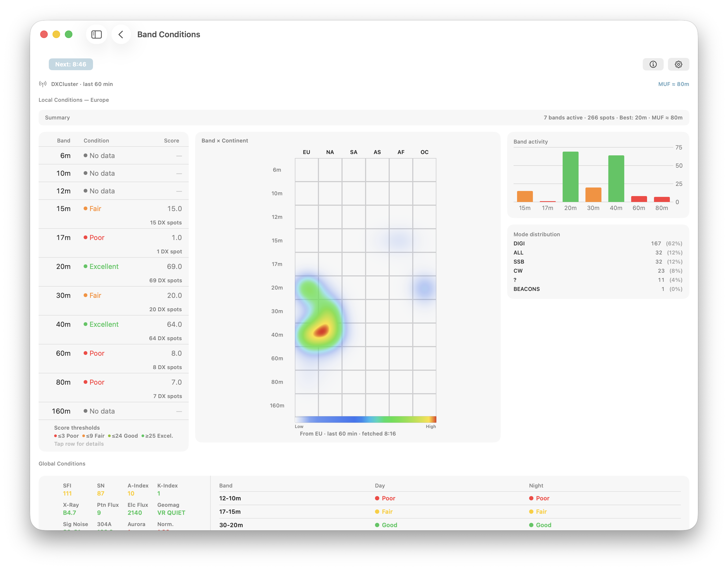Toggle the sidebar panel icon

(96, 34)
